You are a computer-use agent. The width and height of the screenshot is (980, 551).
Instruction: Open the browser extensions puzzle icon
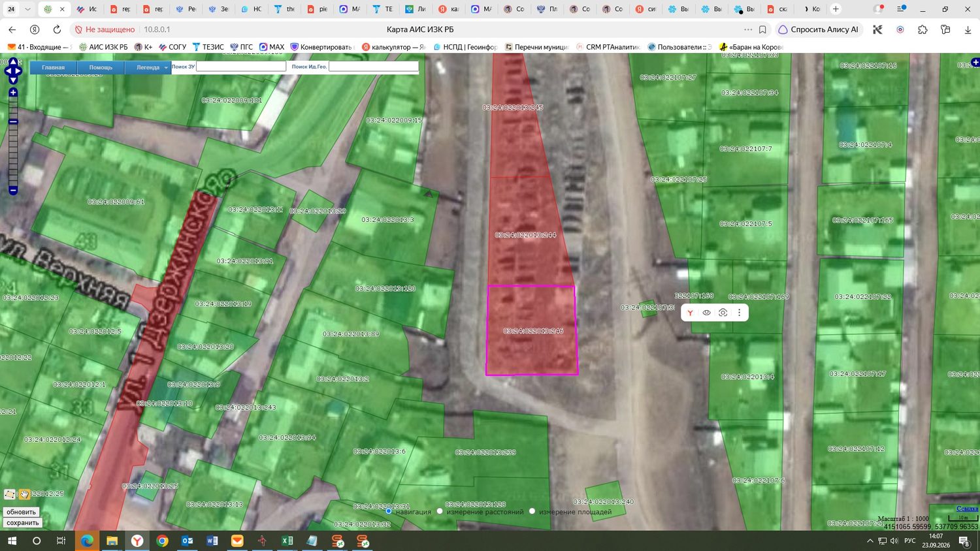click(x=923, y=29)
